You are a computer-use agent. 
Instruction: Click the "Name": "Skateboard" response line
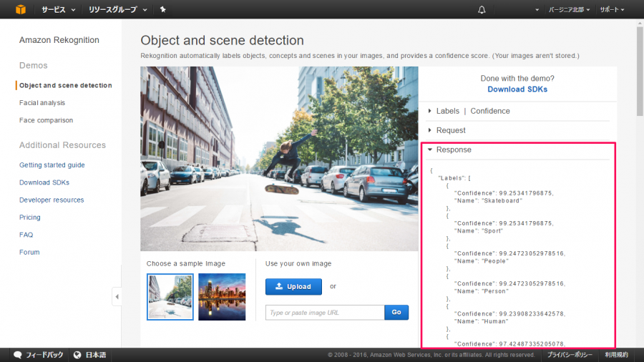pos(488,201)
